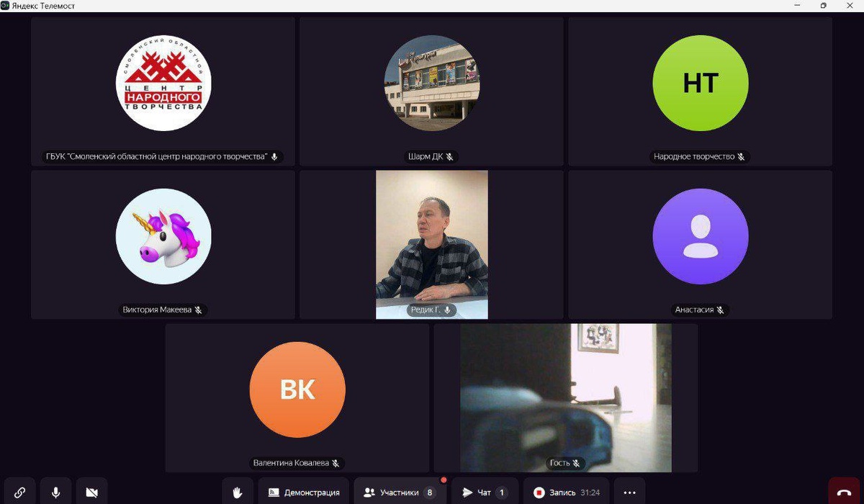864x504 pixels.
Task: Click the chat unread badge 1
Action: [x=501, y=492]
